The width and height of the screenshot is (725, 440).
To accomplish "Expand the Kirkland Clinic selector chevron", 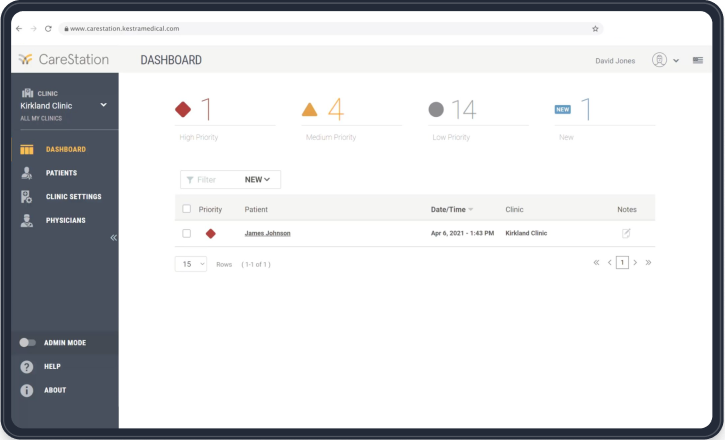I will tap(104, 105).
